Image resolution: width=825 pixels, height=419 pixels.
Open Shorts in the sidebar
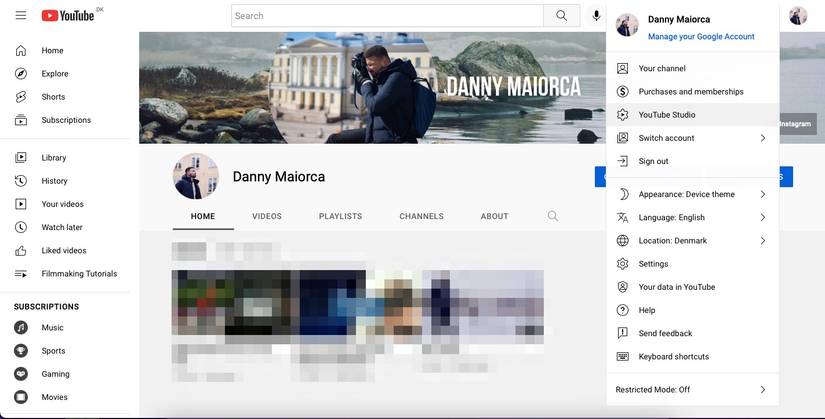click(65, 97)
